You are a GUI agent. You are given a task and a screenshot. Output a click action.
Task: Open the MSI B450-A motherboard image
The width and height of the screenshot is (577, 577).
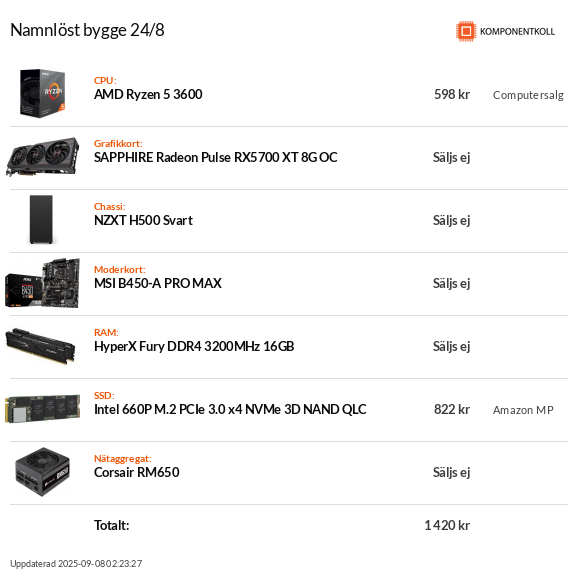[43, 283]
